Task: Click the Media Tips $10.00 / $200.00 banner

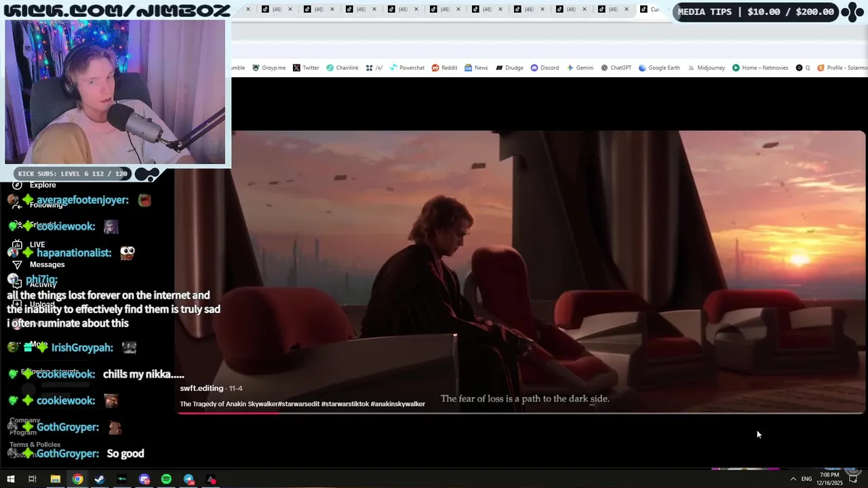Action: 756,12
